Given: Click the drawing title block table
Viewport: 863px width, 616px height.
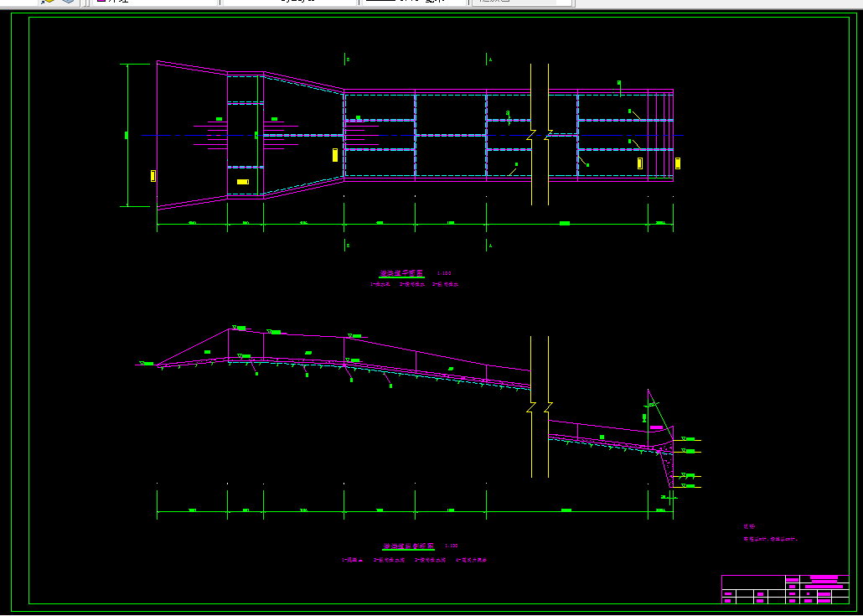Looking at the screenshot, I should pos(785,589).
